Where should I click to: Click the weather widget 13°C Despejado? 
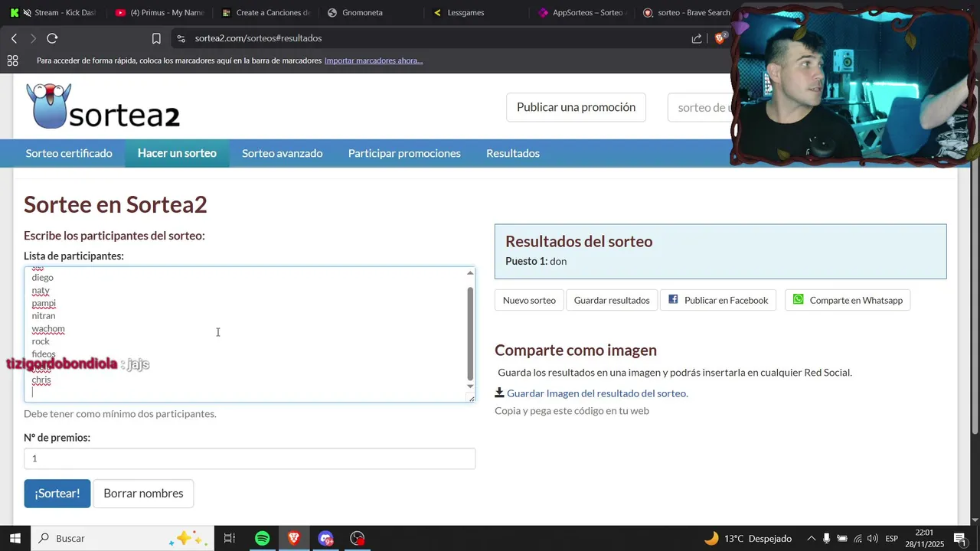tap(748, 538)
